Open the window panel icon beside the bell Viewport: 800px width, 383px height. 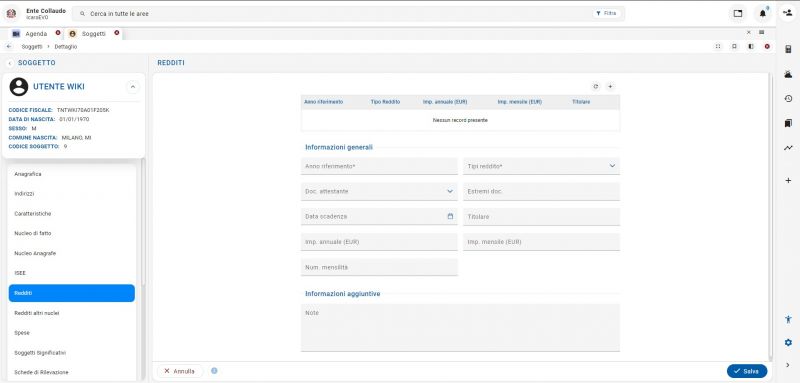click(738, 14)
